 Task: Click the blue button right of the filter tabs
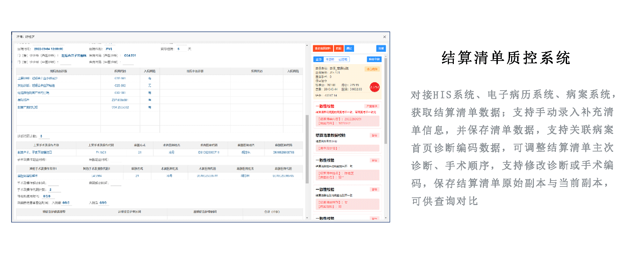click(x=374, y=59)
